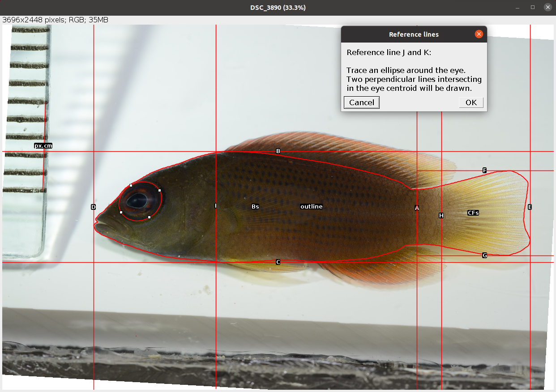
Task: Select the CFs caudal fin label
Action: click(x=473, y=213)
